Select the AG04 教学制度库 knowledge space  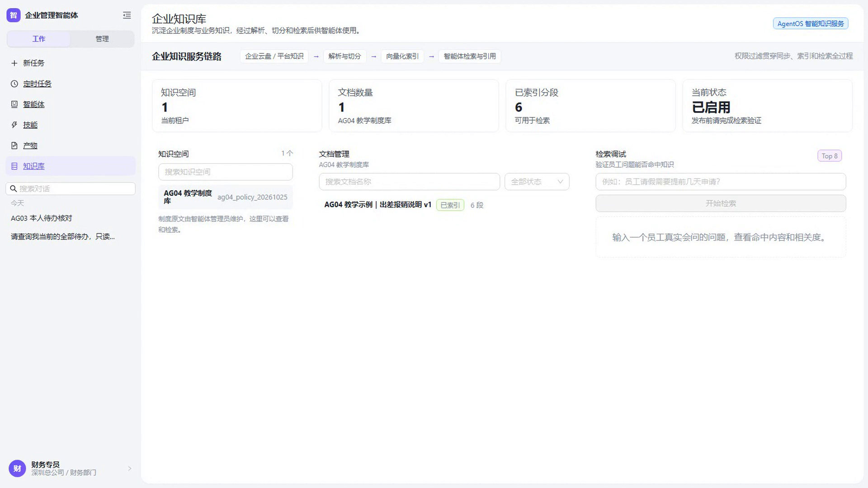(225, 197)
